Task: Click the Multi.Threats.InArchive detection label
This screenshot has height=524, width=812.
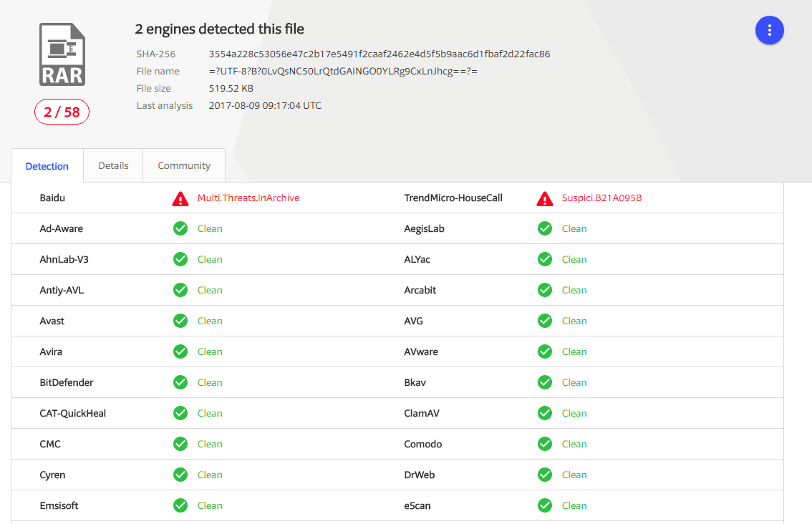Action: coord(248,198)
